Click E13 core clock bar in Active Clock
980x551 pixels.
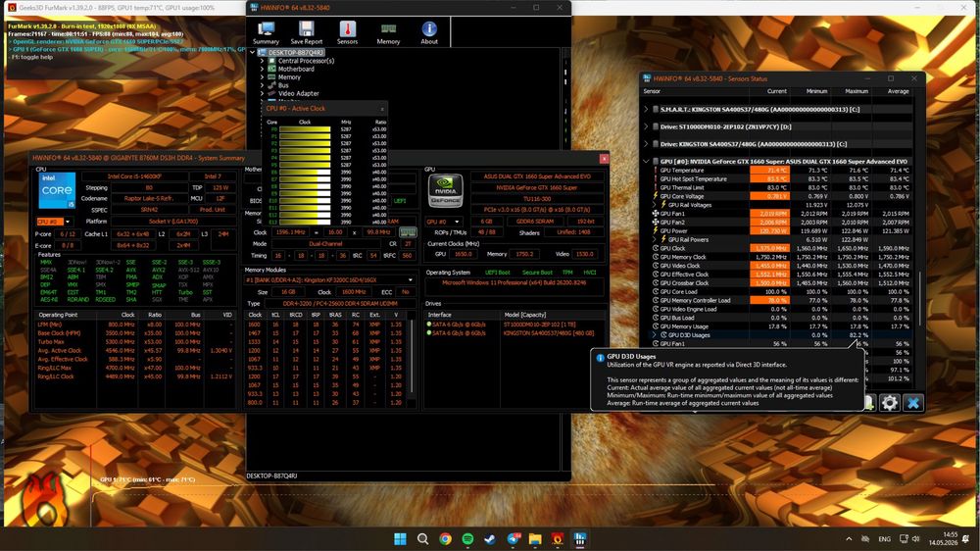[305, 222]
